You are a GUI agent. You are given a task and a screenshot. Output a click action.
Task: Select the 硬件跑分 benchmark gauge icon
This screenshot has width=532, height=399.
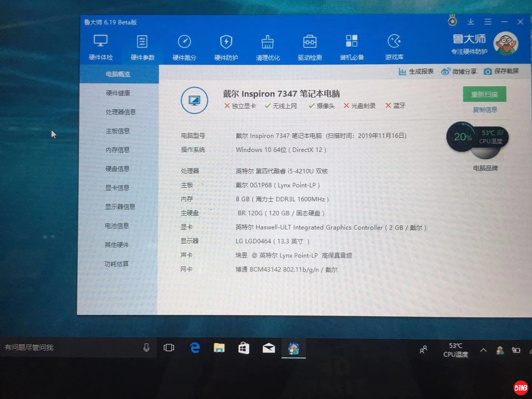184,41
